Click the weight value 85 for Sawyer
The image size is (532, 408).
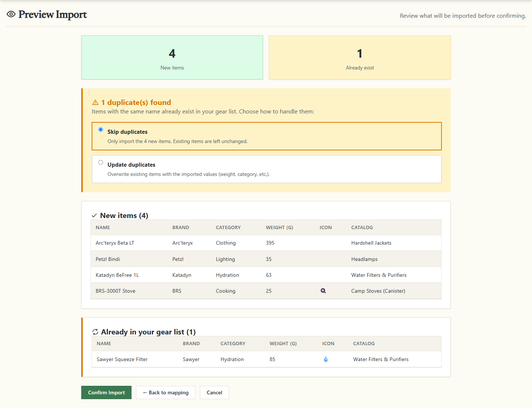point(272,359)
